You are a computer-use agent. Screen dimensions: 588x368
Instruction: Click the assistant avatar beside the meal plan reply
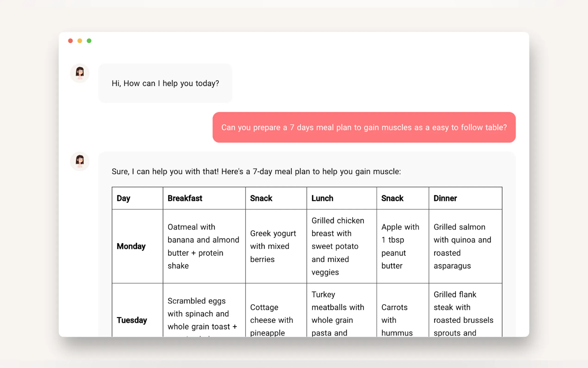tap(80, 161)
